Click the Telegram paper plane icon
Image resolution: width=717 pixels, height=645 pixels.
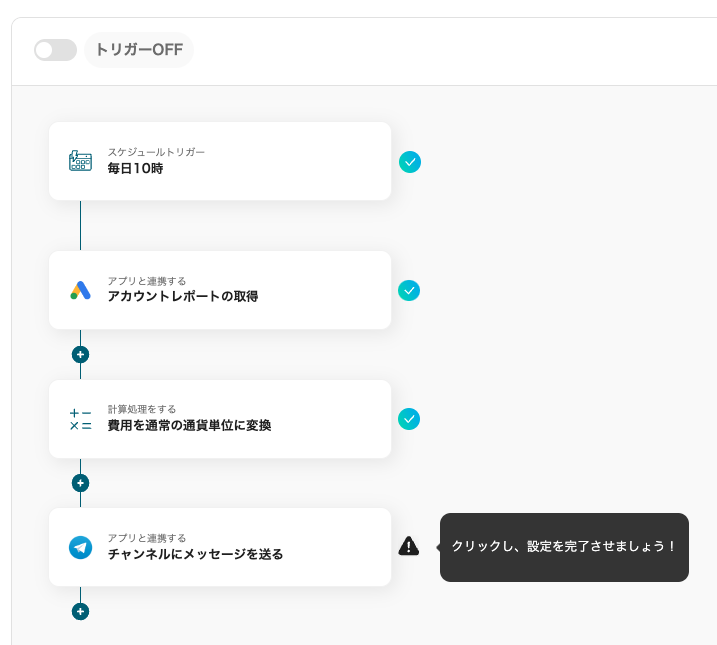80,548
